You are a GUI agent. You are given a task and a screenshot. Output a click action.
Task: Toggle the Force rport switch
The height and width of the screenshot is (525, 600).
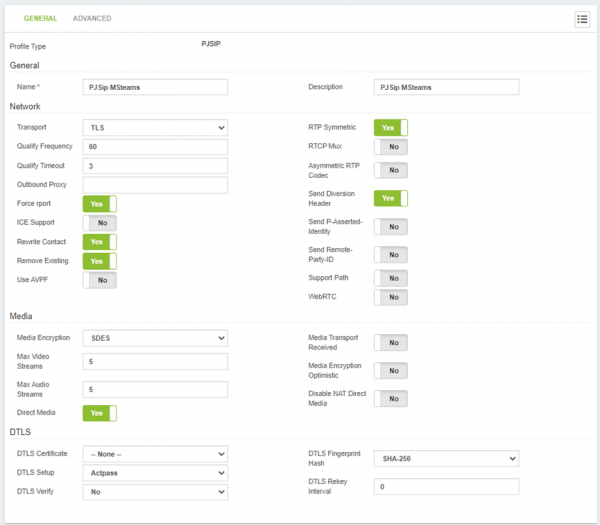[99, 204]
